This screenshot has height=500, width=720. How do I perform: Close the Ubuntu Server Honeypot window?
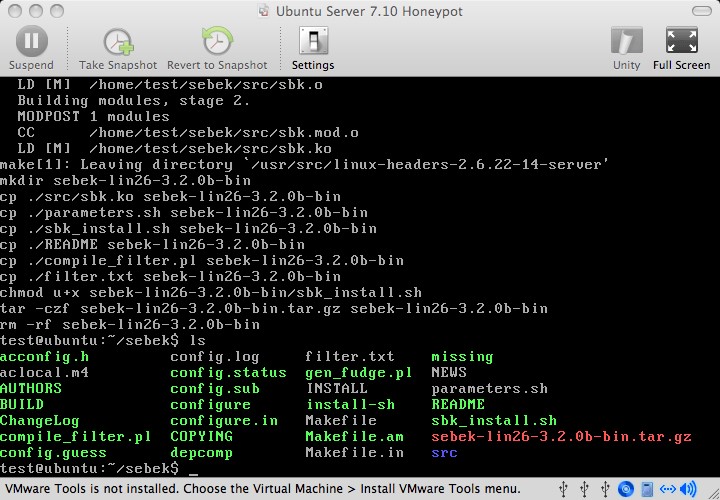click(14, 11)
